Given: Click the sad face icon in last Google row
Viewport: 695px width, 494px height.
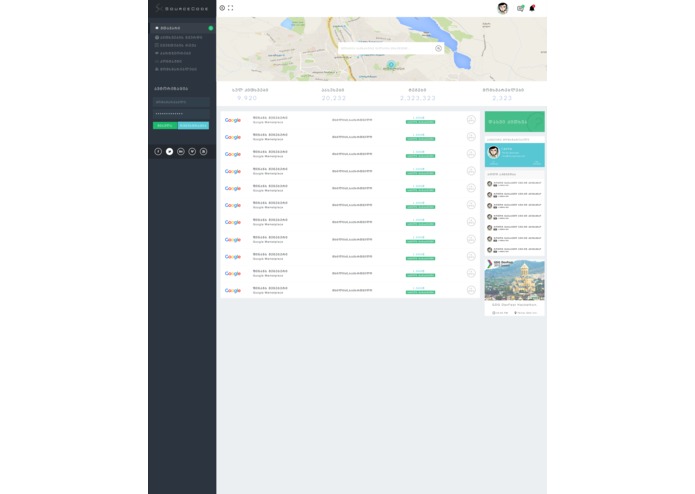Looking at the screenshot, I should click(x=471, y=290).
